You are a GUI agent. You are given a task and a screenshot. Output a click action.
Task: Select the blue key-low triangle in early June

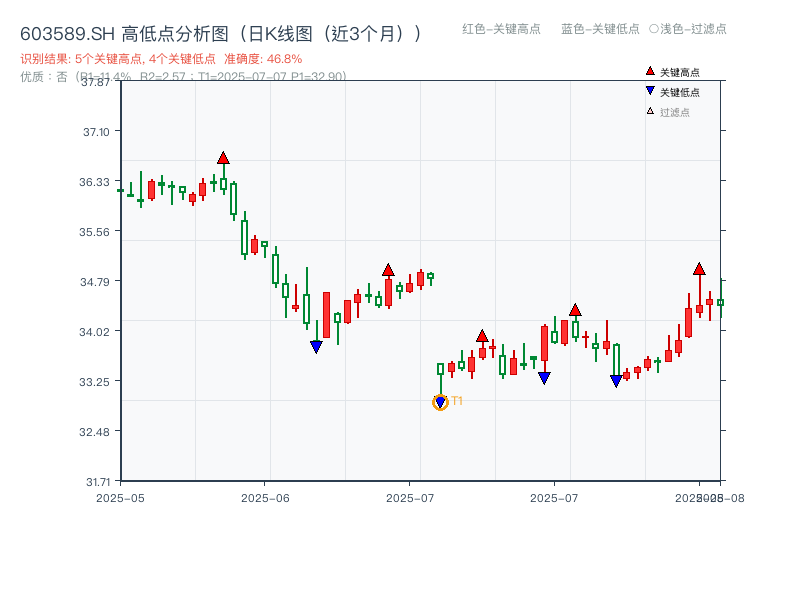pyautogui.click(x=315, y=345)
